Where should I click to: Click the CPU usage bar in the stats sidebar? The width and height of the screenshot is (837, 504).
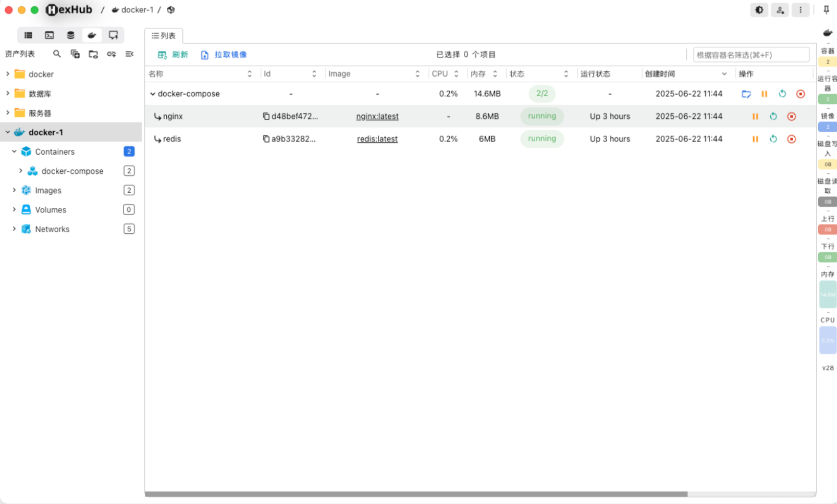[828, 340]
